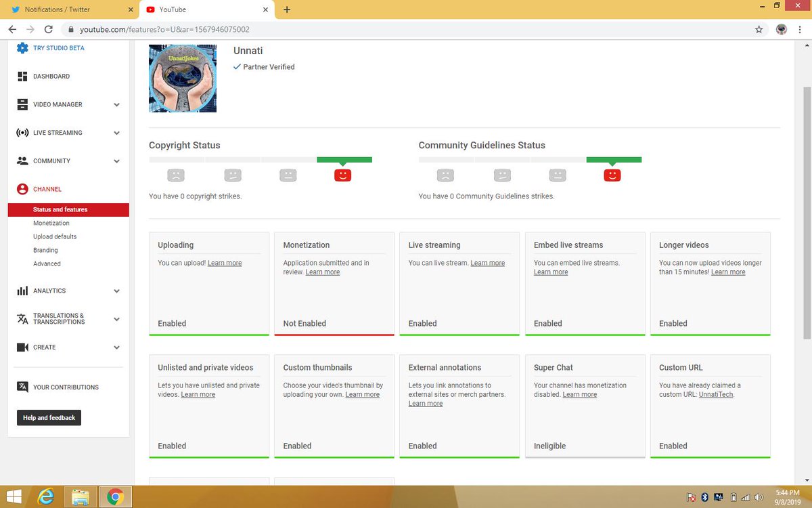Image resolution: width=812 pixels, height=508 pixels.
Task: Expand the Analytics section chevron
Action: coord(116,291)
